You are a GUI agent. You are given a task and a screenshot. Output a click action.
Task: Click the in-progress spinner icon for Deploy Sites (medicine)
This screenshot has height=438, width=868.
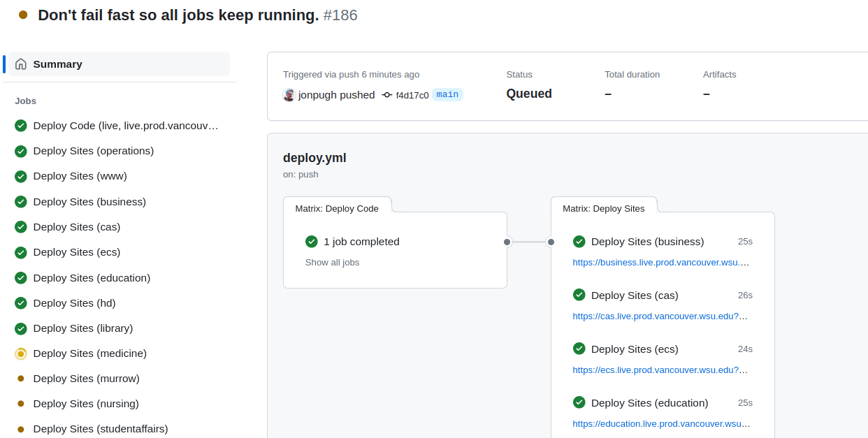coord(20,353)
